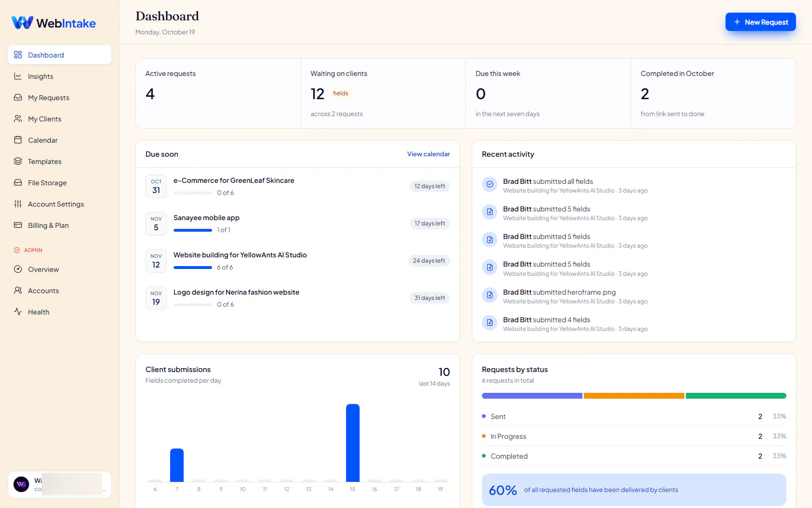Click the file icon beside 'submitted 4 fields'
812x508 pixels.
[x=490, y=323]
